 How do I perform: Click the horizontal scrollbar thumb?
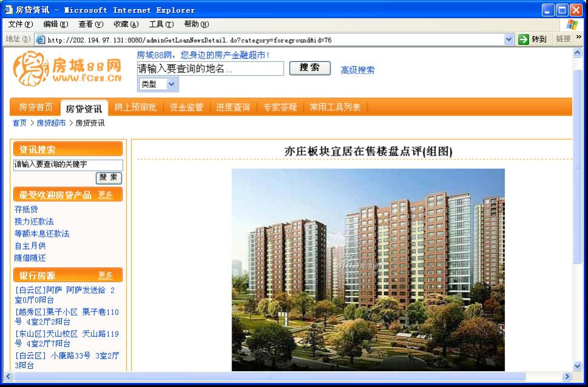(x=269, y=376)
